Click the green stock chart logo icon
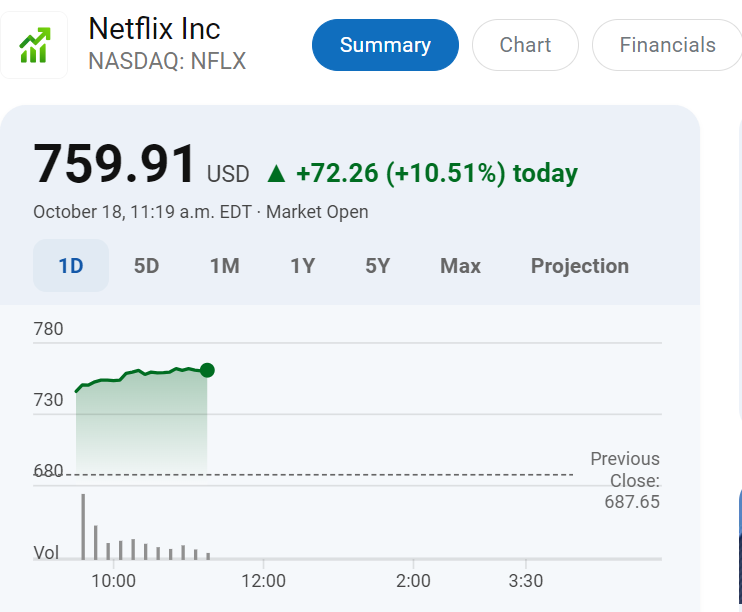Viewport: 742px width, 612px height. coord(35,45)
